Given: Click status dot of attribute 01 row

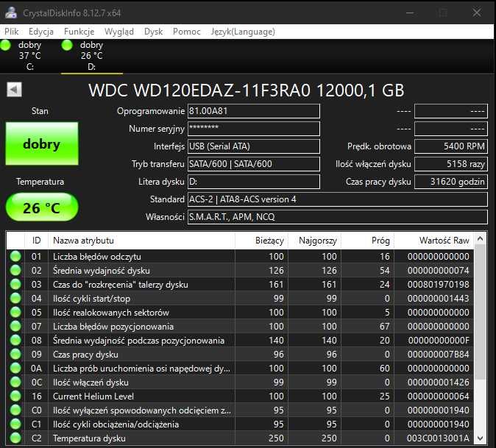Looking at the screenshot, I should click(x=15, y=257).
